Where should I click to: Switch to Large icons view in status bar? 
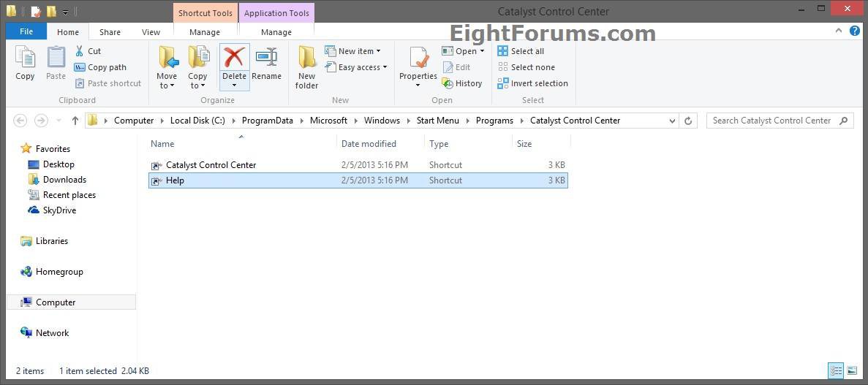pyautogui.click(x=852, y=370)
